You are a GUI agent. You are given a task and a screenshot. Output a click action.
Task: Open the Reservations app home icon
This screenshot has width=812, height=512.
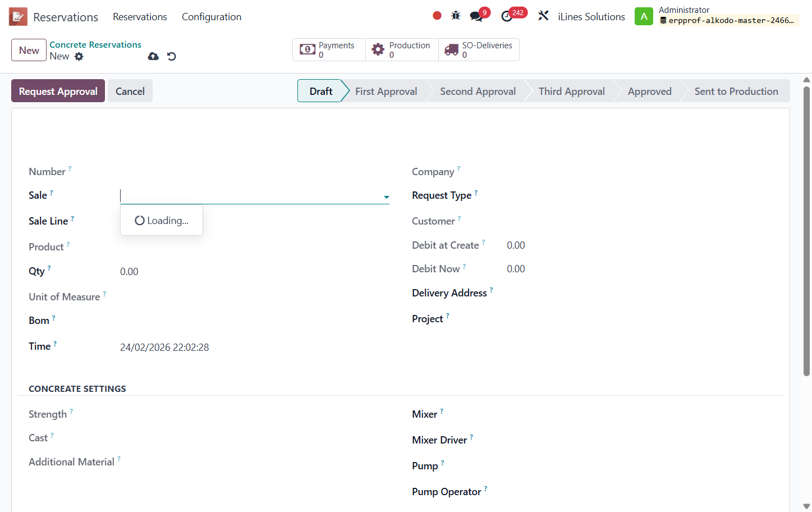18,17
